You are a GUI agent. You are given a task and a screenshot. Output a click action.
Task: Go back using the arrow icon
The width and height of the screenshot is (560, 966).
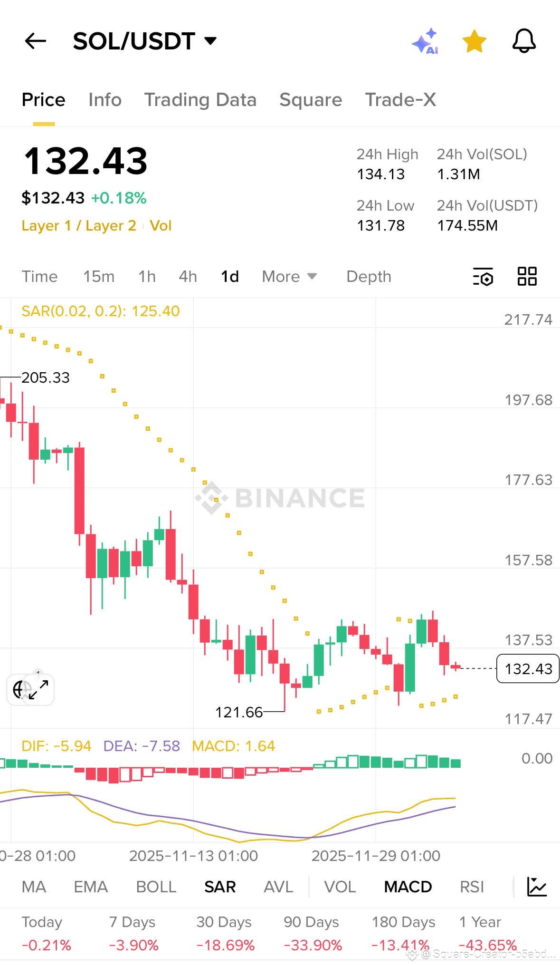pyautogui.click(x=36, y=41)
